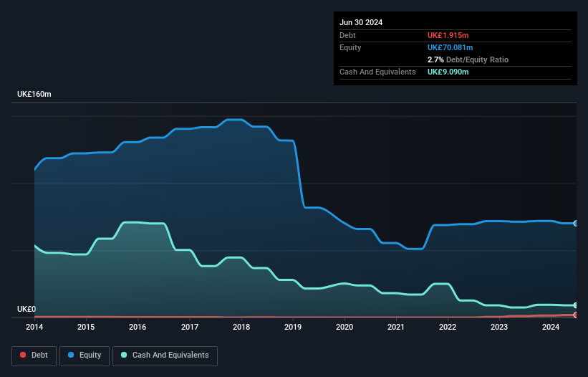The width and height of the screenshot is (588, 377).
Task: Click the blue Equity legend dot
Action: [71, 355]
